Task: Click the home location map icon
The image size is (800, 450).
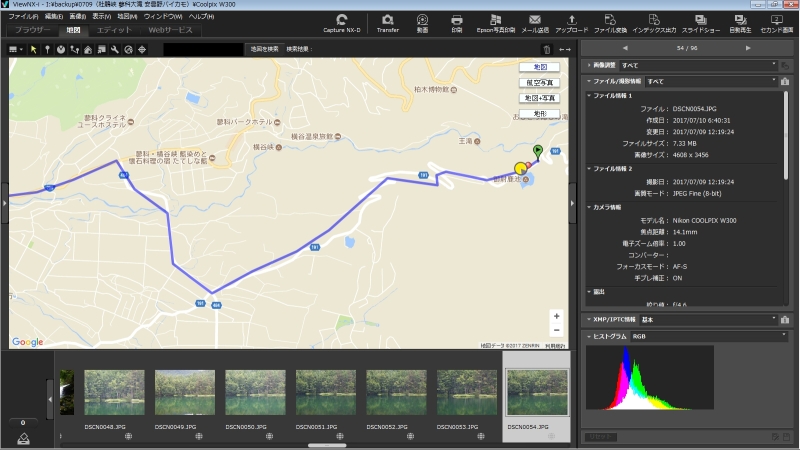Action: [x=88, y=49]
